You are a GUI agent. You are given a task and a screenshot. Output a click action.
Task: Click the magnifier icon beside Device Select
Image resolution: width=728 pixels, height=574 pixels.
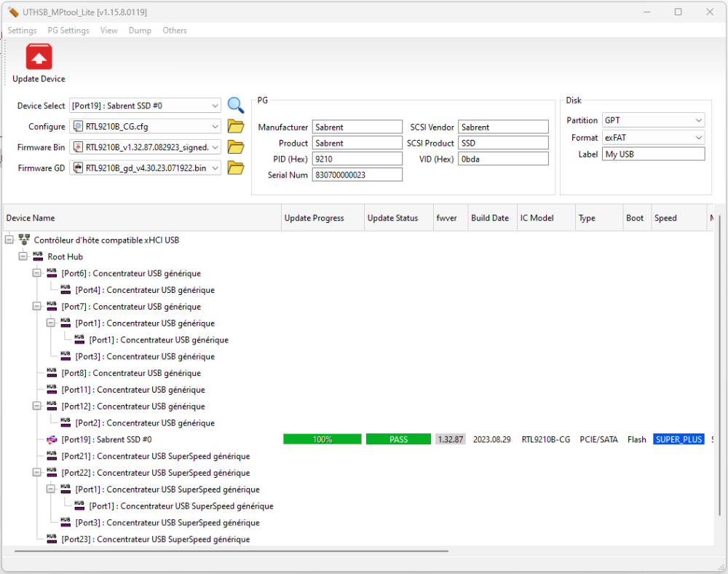coord(235,106)
